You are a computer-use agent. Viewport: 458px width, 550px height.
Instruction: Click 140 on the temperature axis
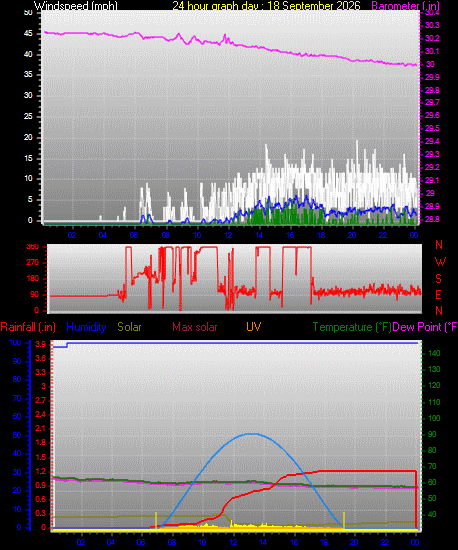coord(435,354)
